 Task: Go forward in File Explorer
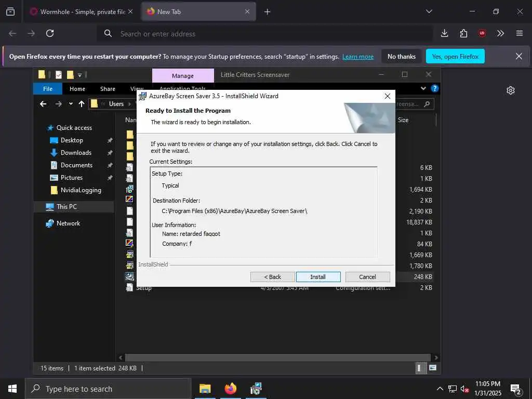tap(58, 104)
